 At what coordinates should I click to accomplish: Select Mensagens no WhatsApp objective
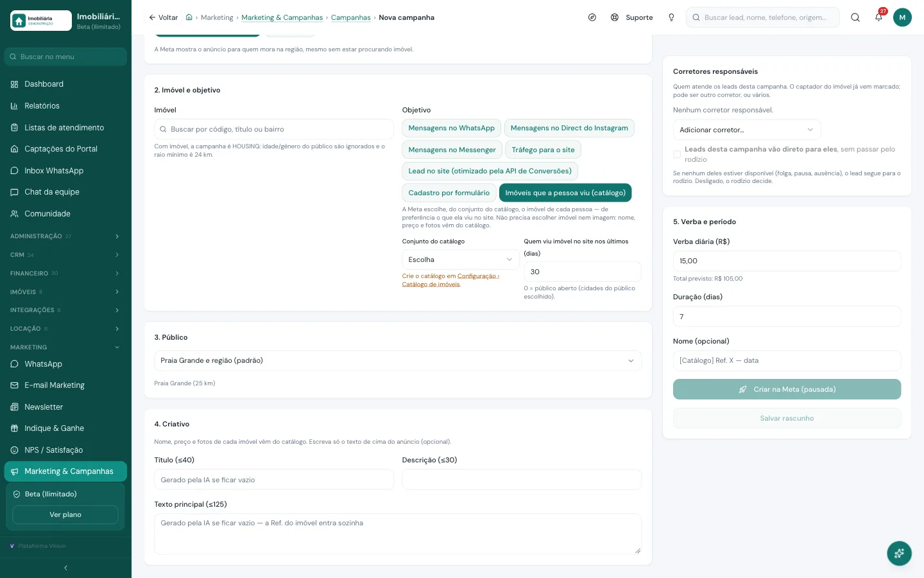[452, 128]
